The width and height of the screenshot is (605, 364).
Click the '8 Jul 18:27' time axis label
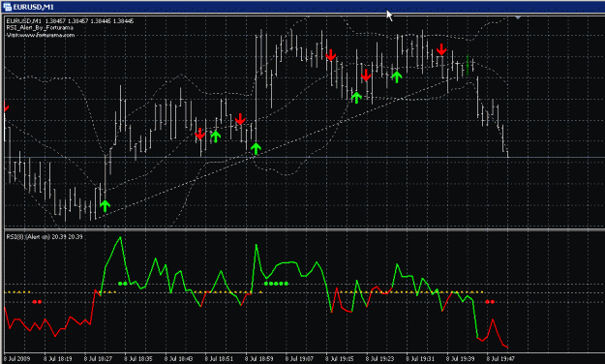tap(98, 358)
